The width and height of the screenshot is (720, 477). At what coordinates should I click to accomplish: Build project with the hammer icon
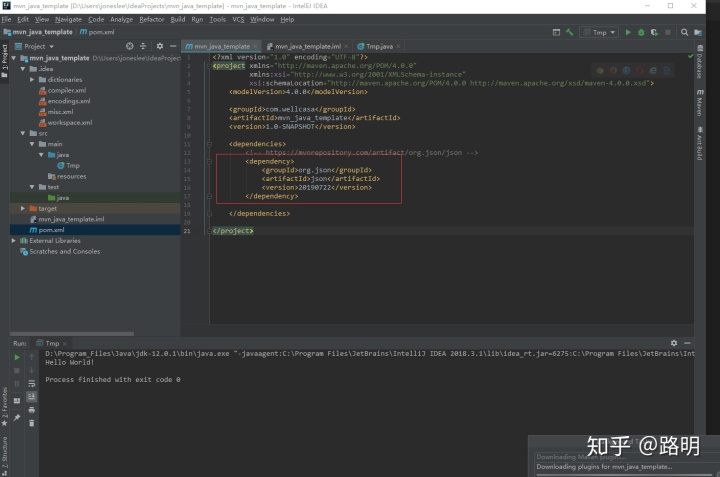[x=569, y=32]
